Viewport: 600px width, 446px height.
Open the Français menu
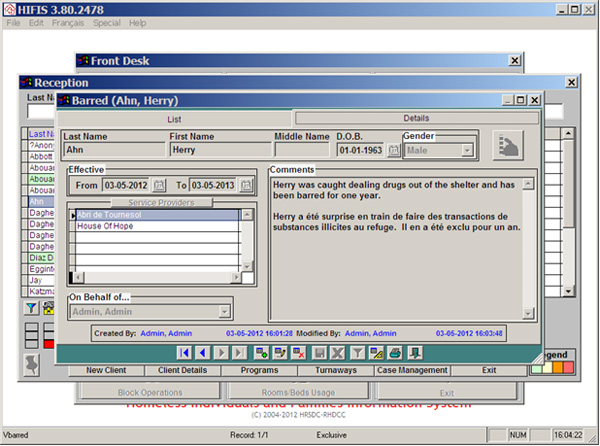68,22
